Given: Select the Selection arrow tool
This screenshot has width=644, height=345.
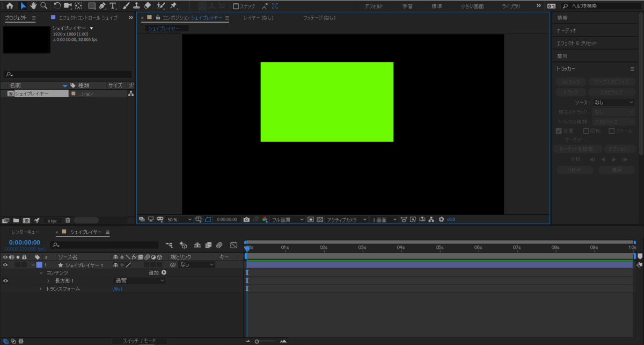Looking at the screenshot, I should [23, 6].
